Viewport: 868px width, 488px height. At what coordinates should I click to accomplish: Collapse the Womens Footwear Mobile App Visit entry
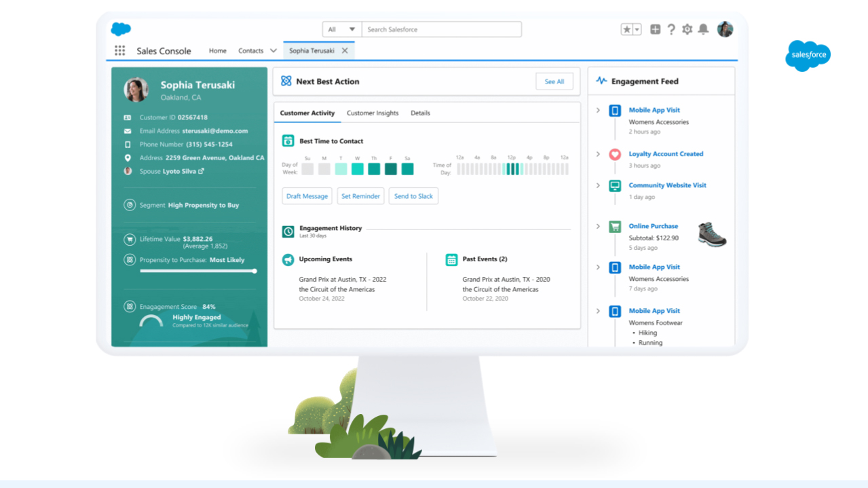click(x=598, y=311)
